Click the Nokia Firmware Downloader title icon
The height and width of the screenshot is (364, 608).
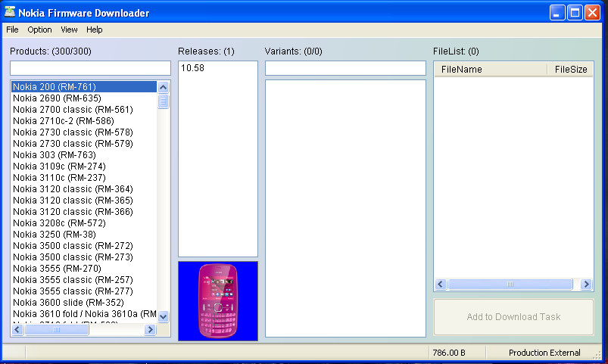click(10, 12)
